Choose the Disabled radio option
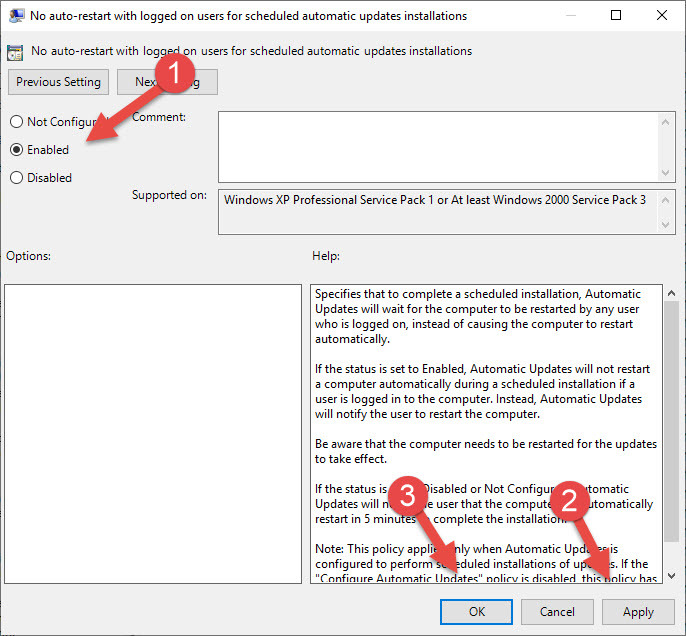Viewport: 686px width, 636px height. 17,178
